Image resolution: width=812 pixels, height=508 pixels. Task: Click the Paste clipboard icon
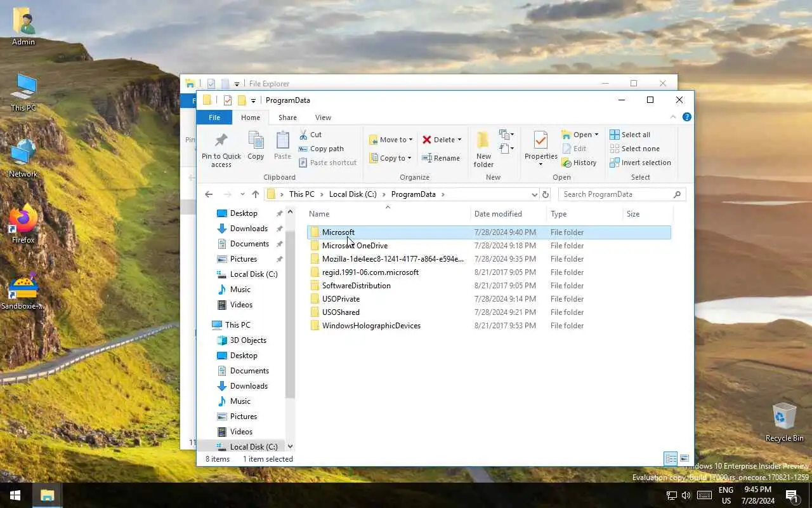(x=282, y=140)
